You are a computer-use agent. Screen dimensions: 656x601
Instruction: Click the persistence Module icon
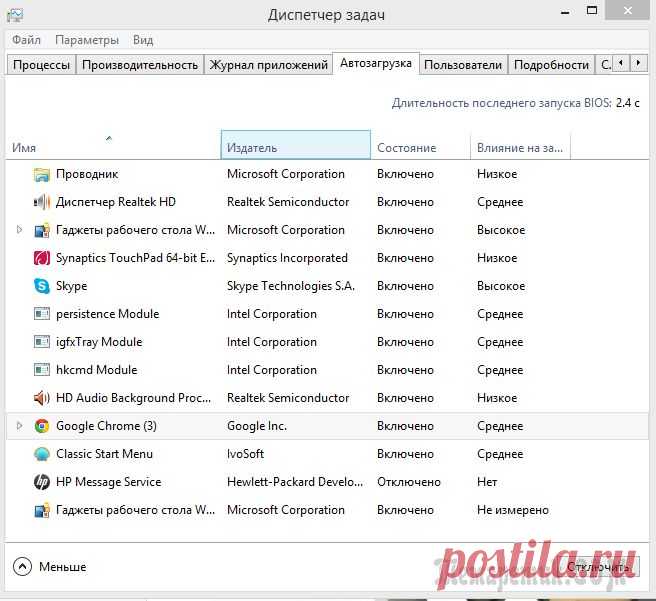pos(42,314)
